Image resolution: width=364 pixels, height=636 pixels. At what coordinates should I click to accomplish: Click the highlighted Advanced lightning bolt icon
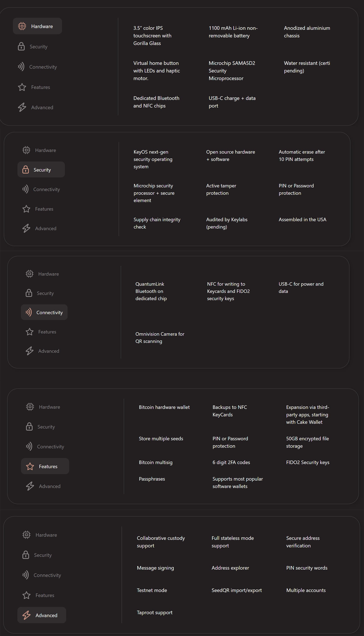[x=27, y=615]
